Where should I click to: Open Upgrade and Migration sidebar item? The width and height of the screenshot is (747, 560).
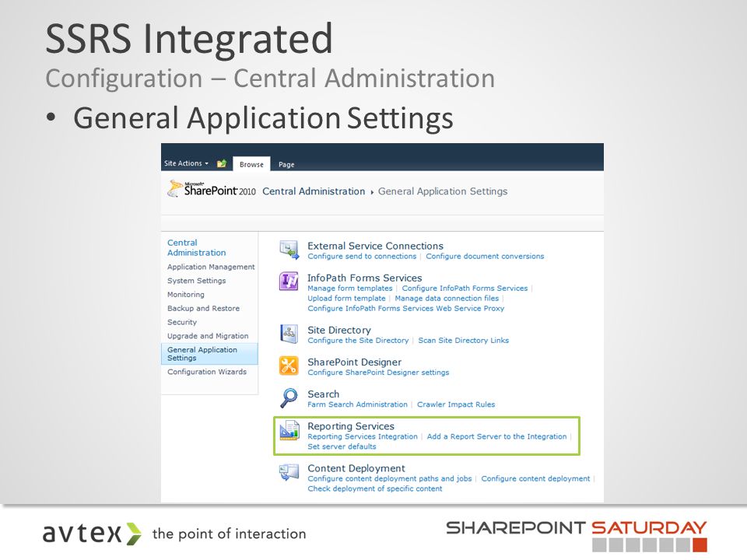[x=208, y=336]
